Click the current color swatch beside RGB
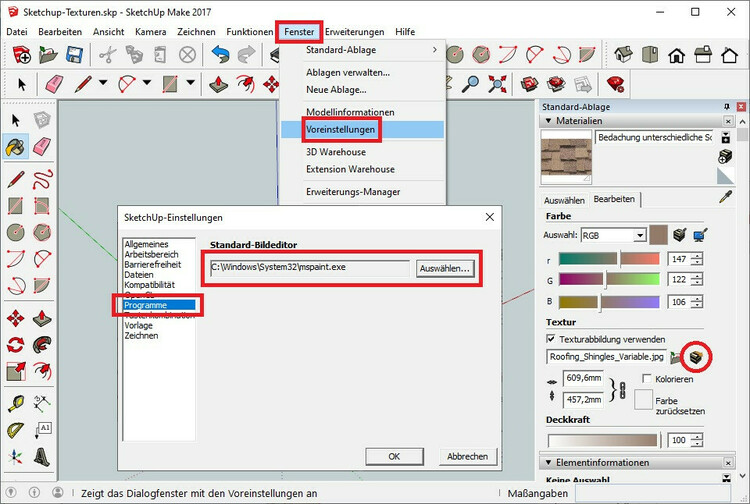Image resolution: width=750 pixels, height=504 pixels. point(658,235)
